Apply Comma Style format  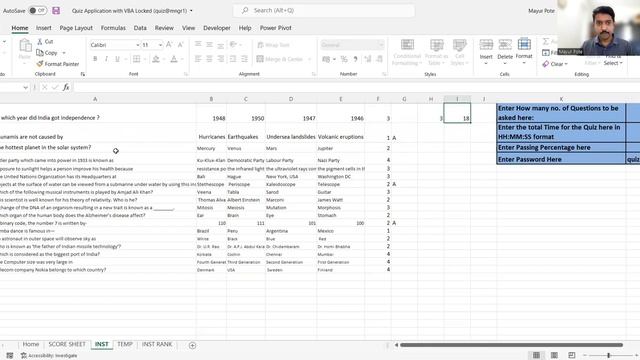[356, 59]
